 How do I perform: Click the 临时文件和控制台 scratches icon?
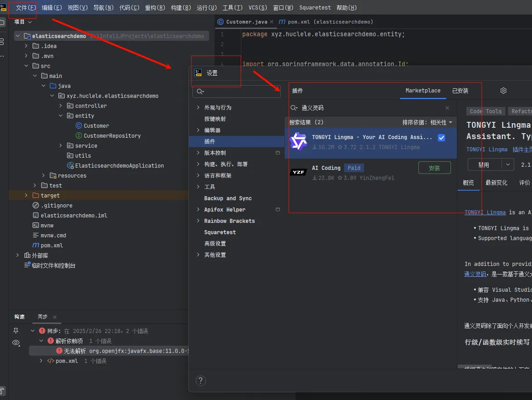point(28,265)
